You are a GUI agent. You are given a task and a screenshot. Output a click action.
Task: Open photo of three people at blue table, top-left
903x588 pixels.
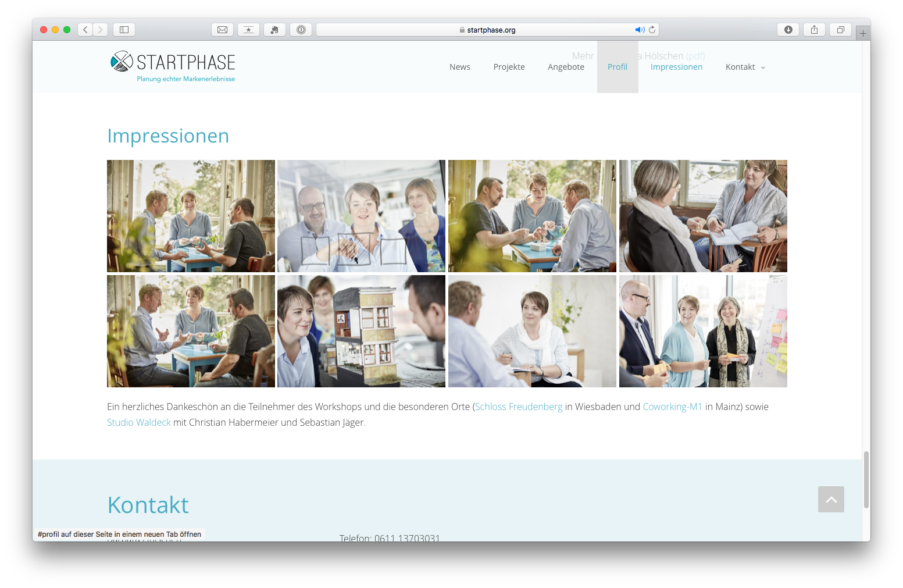(x=191, y=216)
